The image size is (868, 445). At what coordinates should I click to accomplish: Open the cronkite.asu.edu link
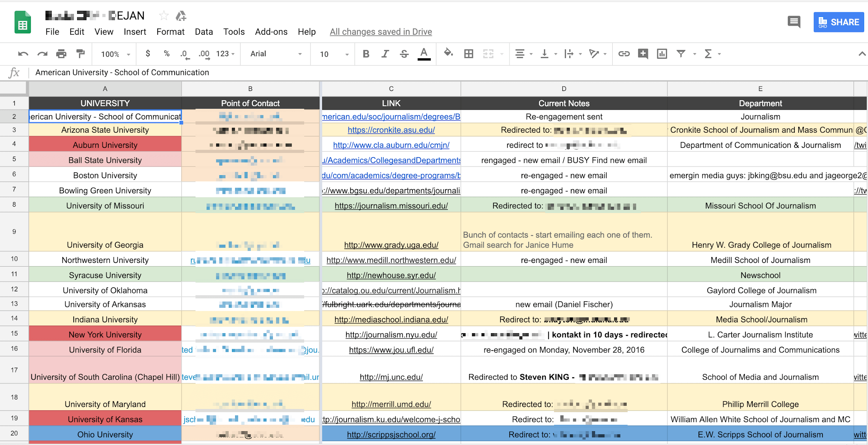click(391, 130)
